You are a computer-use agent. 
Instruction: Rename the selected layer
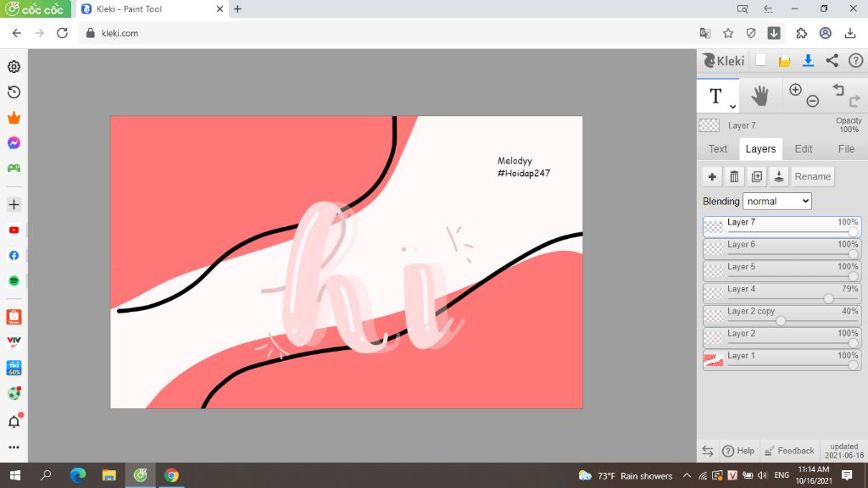point(813,176)
